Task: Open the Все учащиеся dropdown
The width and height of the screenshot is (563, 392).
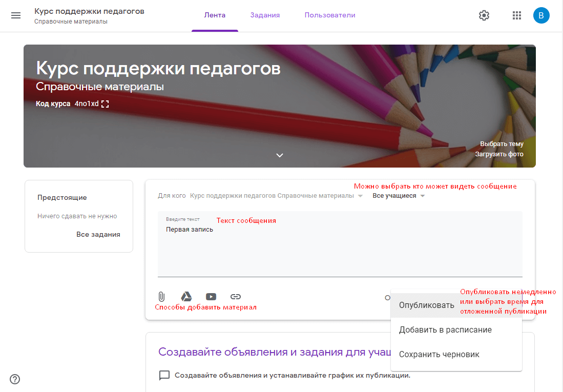Action: pyautogui.click(x=399, y=196)
